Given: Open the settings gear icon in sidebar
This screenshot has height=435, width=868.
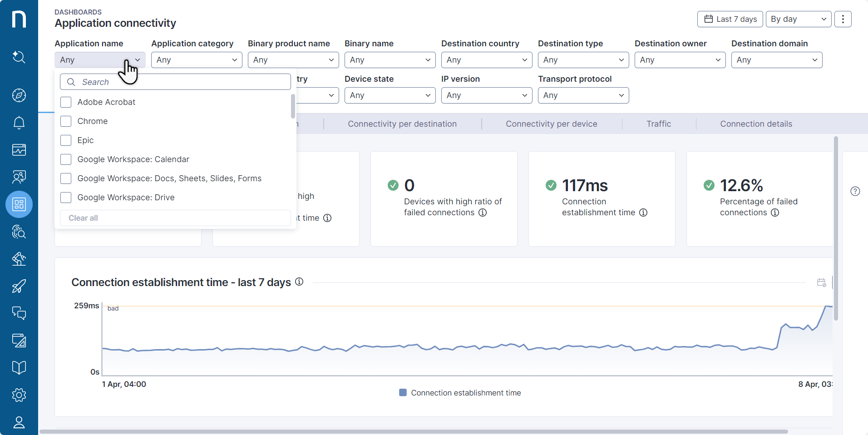Looking at the screenshot, I should (19, 395).
